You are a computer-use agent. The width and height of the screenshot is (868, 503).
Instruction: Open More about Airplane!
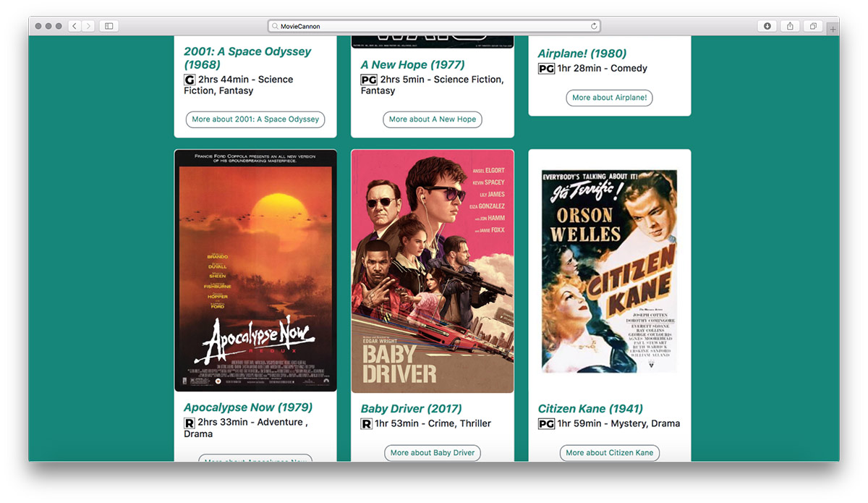coord(610,98)
